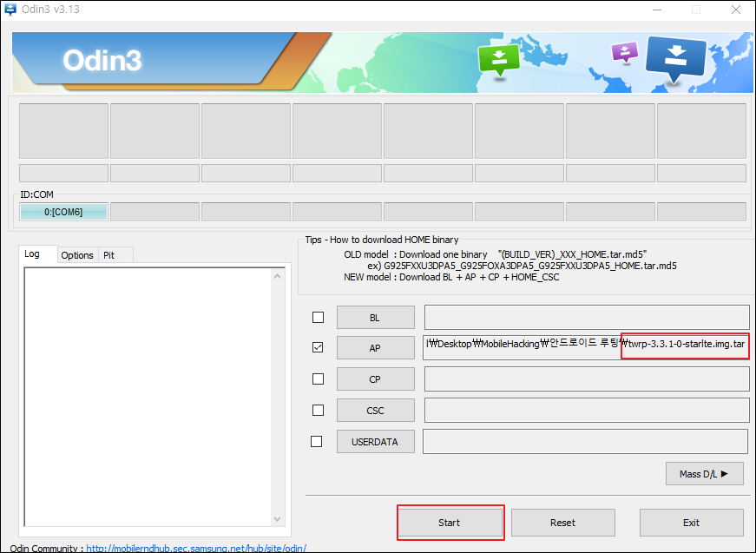Expand the Mass D/L option
Screen dimensions: 756x553
[x=705, y=474]
